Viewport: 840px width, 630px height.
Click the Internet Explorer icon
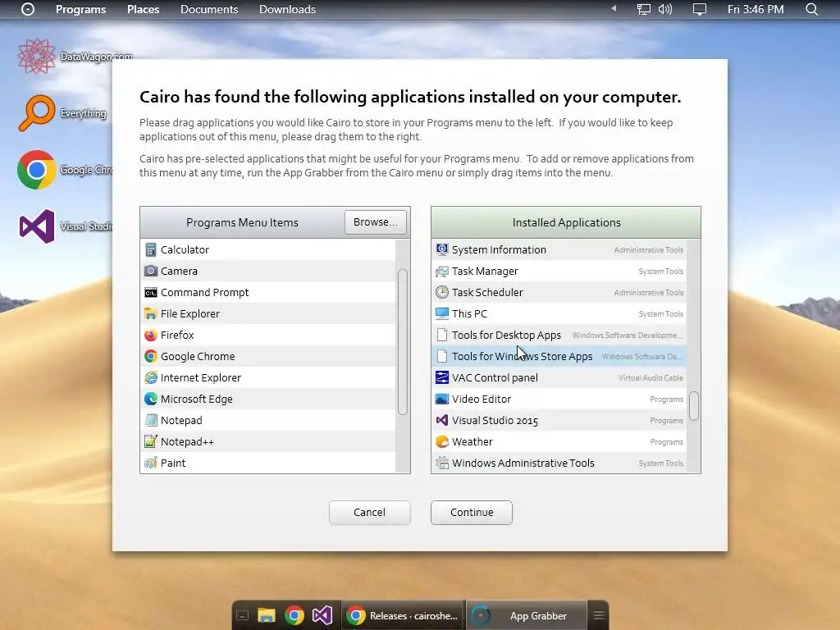click(151, 377)
